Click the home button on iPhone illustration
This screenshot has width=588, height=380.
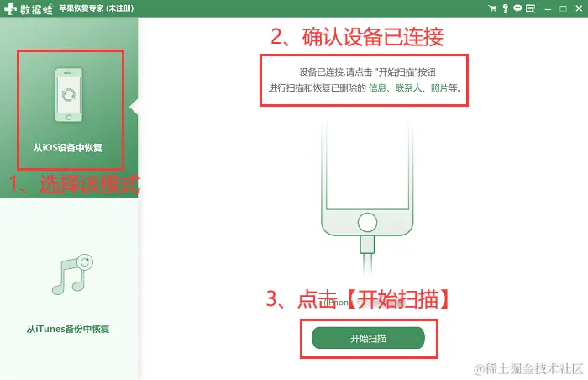[x=367, y=222]
